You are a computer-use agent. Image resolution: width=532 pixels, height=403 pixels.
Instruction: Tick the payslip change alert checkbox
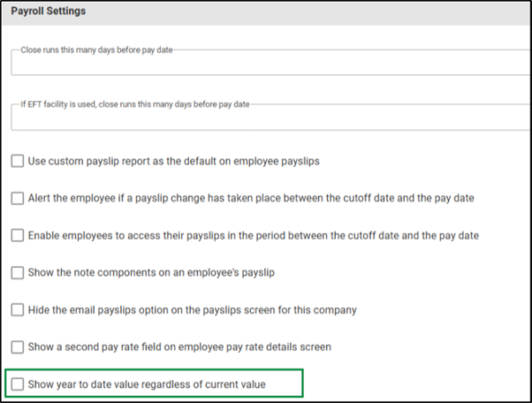pyautogui.click(x=18, y=198)
